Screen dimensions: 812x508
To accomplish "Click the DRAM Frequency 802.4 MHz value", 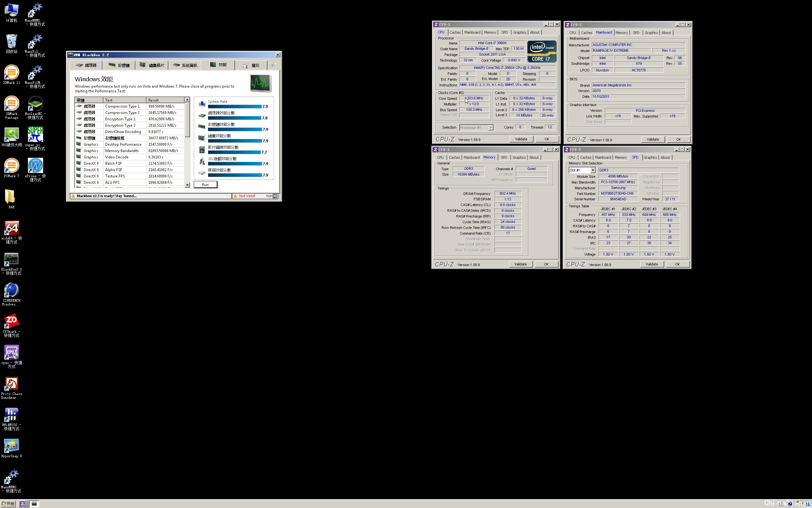I will click(508, 194).
